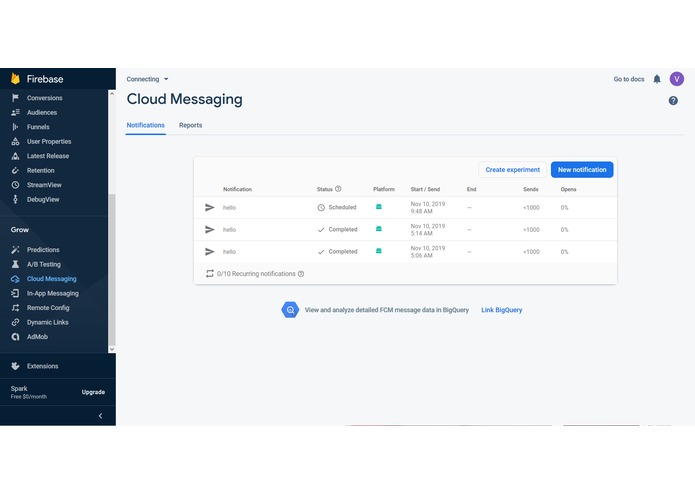The width and height of the screenshot is (695, 494).
Task: Open Audiences icon in sidebar
Action: pos(16,112)
